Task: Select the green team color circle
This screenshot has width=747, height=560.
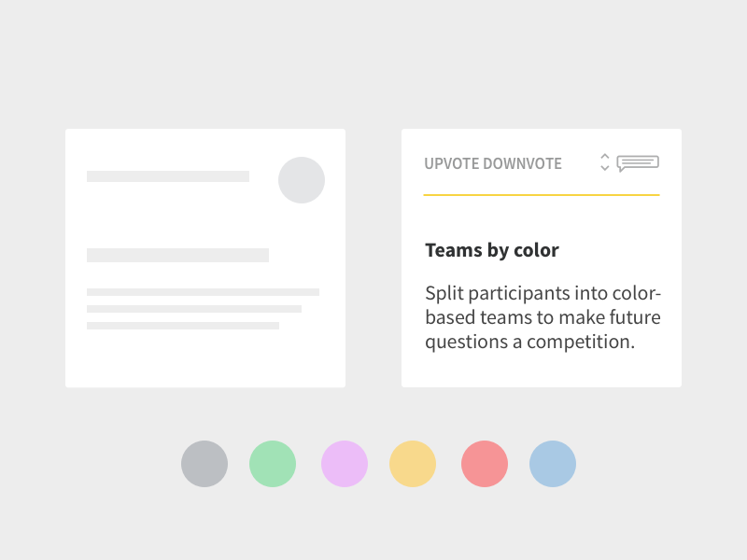Action: (273, 464)
